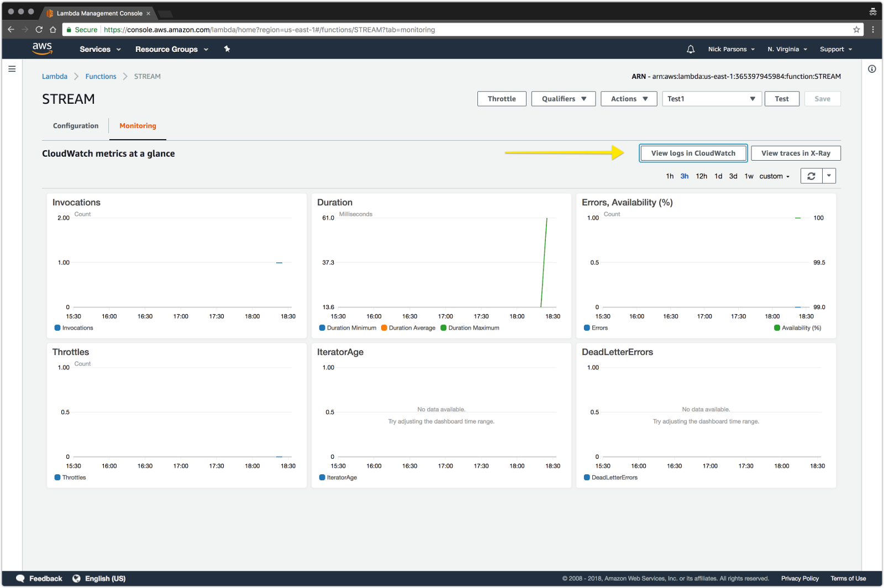Open the info panel icon
The image size is (884, 588).
[872, 69]
